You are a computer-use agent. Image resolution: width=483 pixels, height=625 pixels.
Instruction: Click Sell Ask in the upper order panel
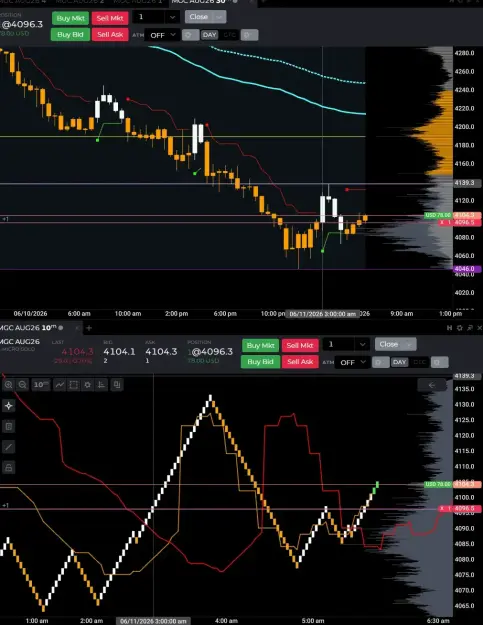click(x=110, y=35)
